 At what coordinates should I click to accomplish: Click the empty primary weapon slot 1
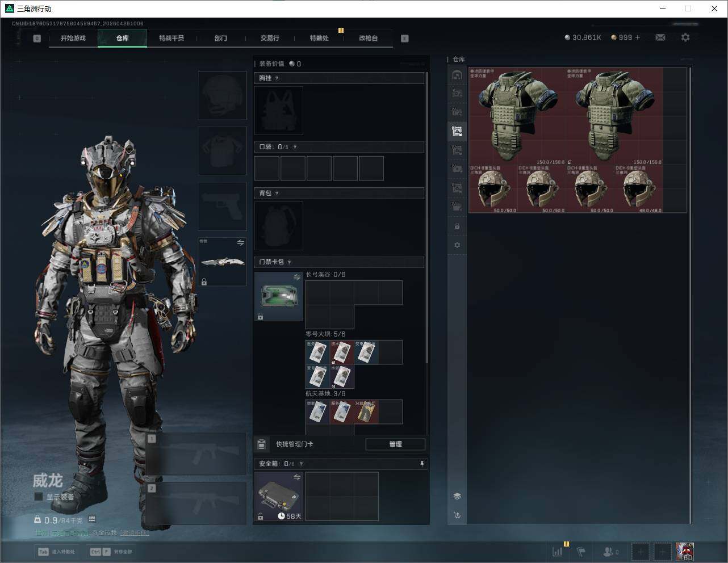click(x=196, y=454)
